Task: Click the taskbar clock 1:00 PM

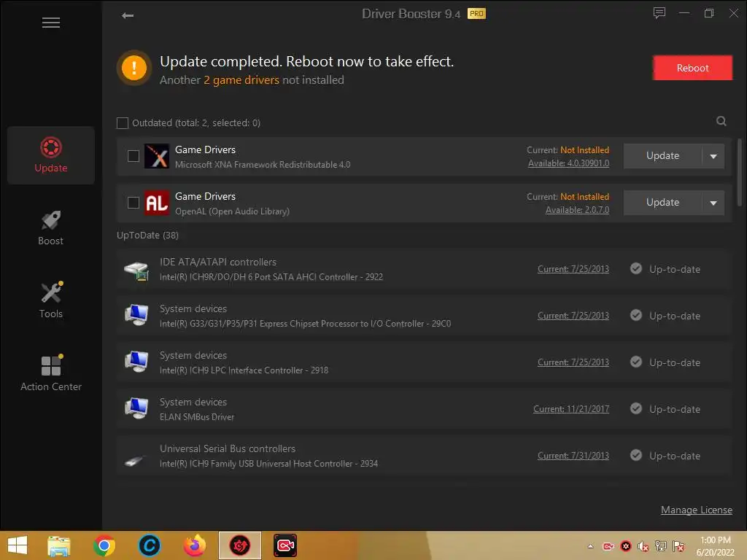Action: click(715, 540)
